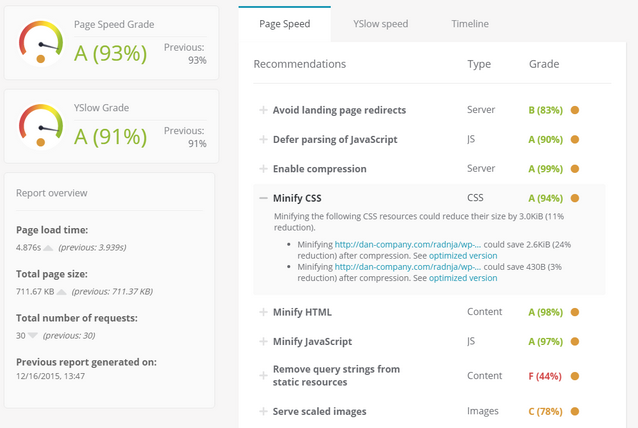Click orange dot beside Avoid landing page redirects
The image size is (638, 428).
[x=575, y=110]
